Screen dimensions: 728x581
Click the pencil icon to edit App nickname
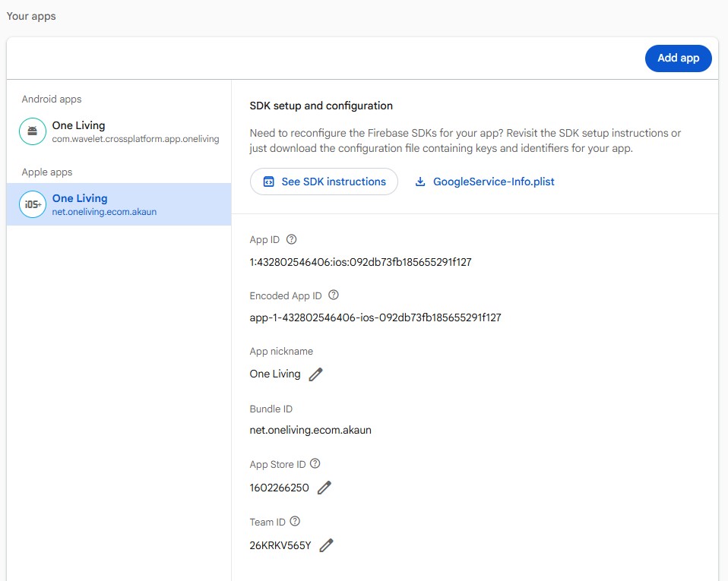coord(316,374)
